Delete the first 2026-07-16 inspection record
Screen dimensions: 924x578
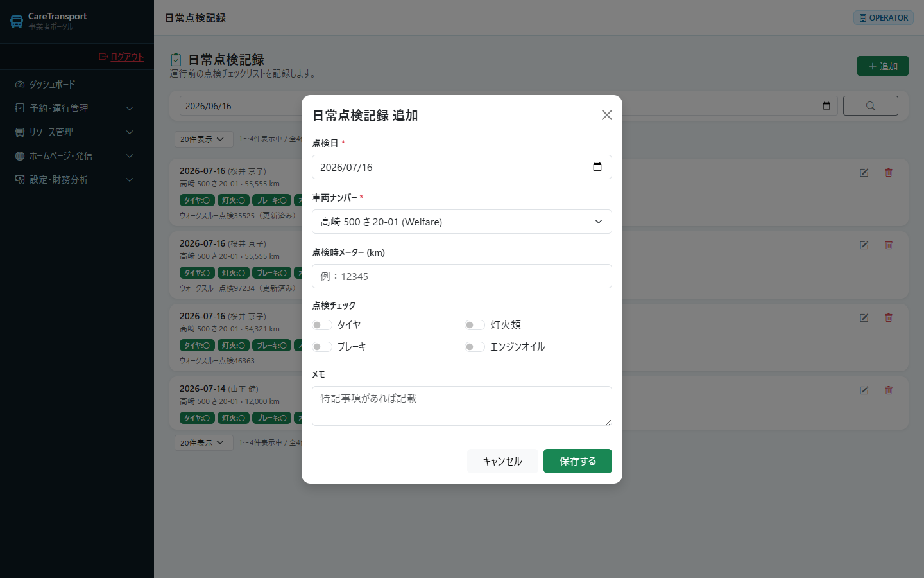[889, 173]
